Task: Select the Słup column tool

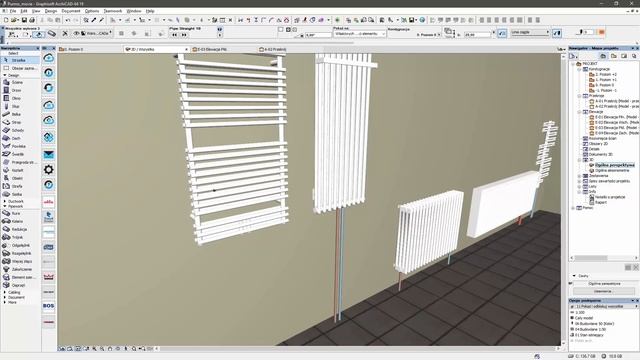Action: click(20, 106)
